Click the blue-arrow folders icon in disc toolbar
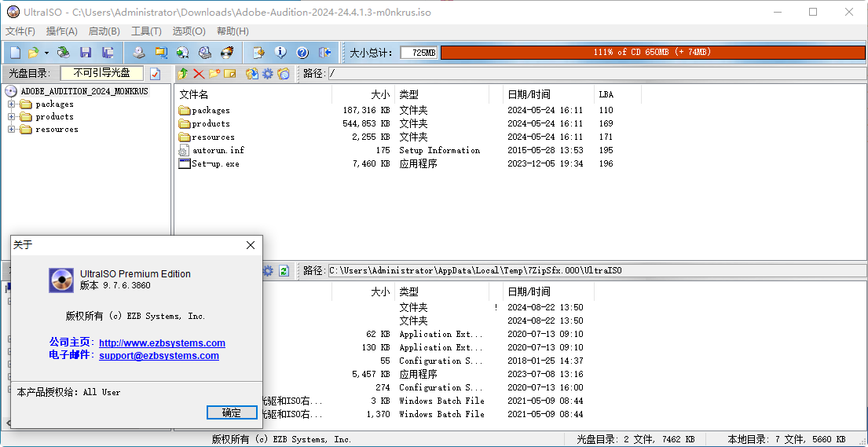The height and width of the screenshot is (447, 868). tap(252, 73)
